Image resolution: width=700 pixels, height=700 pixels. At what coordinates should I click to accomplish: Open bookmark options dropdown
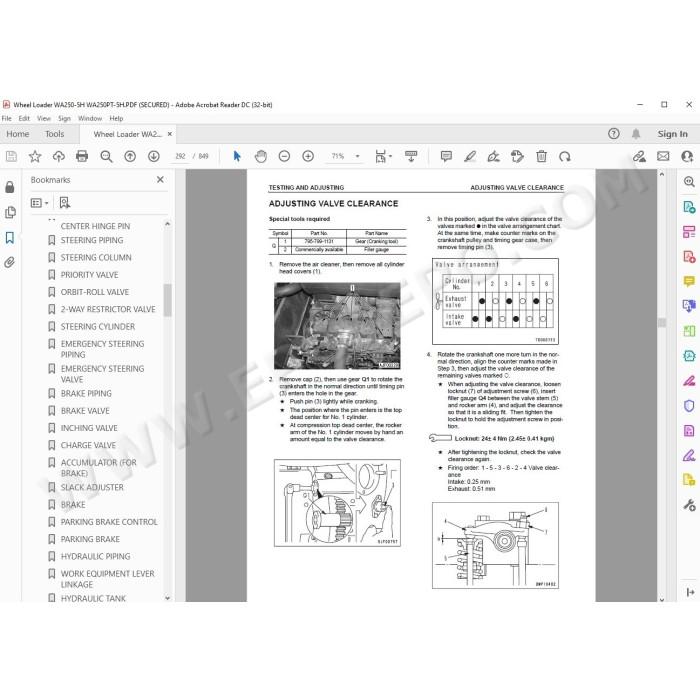(40, 203)
